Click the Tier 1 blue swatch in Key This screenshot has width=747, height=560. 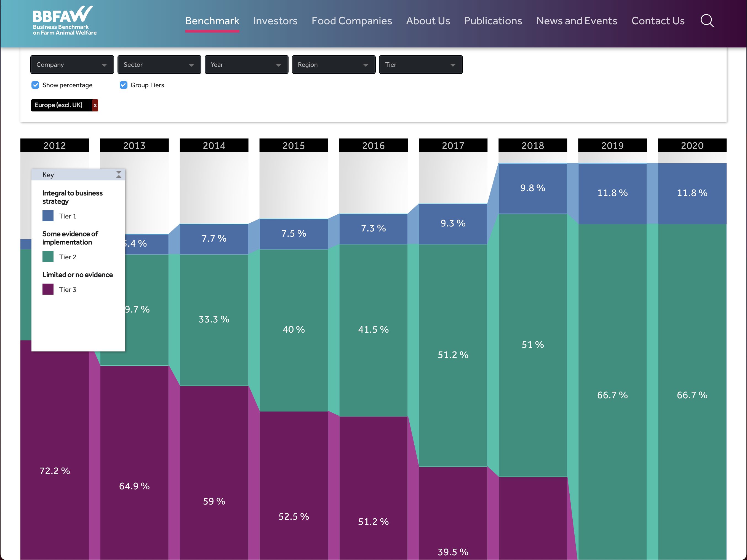[48, 216]
